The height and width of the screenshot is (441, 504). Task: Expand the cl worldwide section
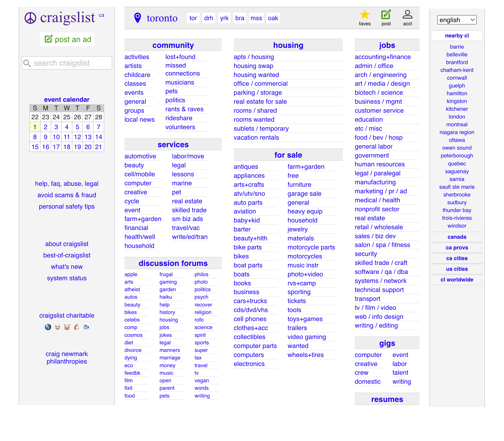click(x=456, y=280)
